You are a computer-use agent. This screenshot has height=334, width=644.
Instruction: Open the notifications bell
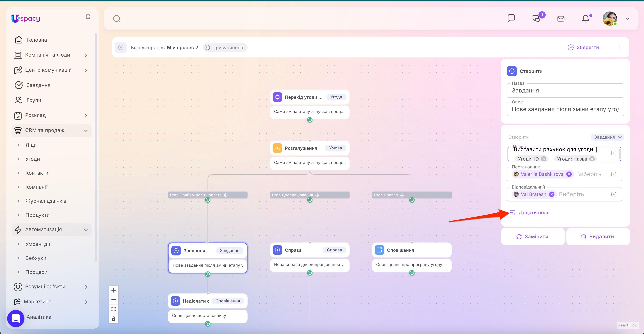(x=586, y=18)
